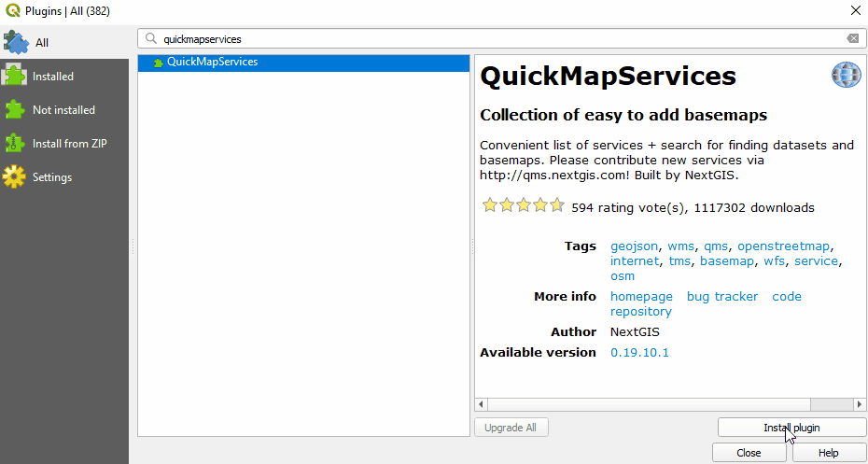Open the wms tag link
The height and width of the screenshot is (464, 868).
(x=680, y=246)
